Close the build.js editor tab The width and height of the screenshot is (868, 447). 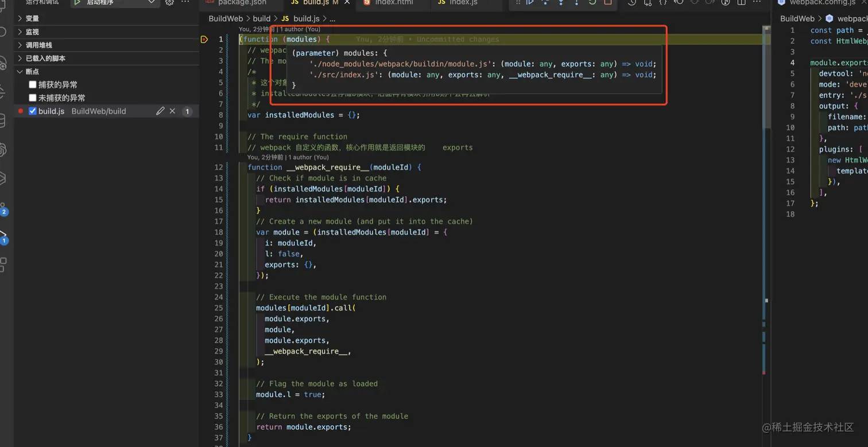347,2
